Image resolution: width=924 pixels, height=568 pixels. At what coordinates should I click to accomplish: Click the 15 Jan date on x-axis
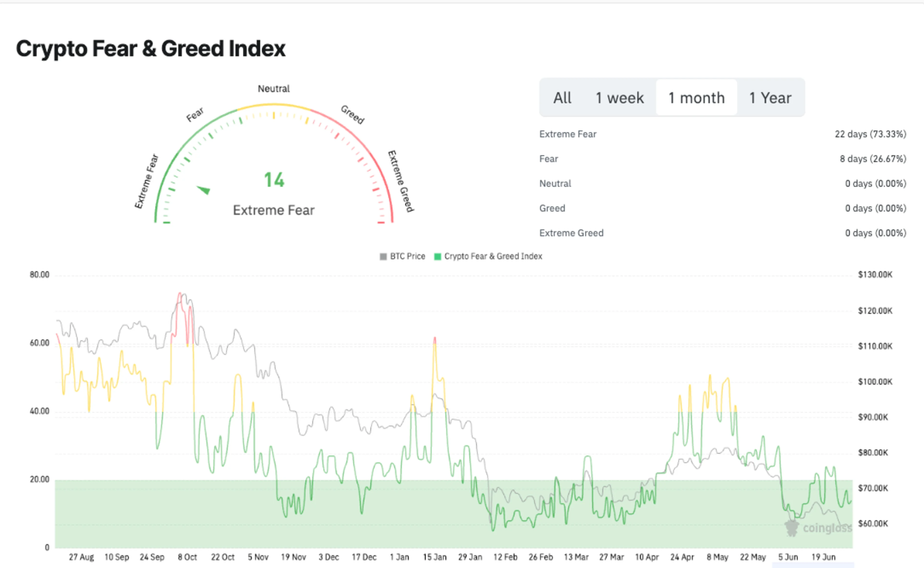[x=435, y=557]
